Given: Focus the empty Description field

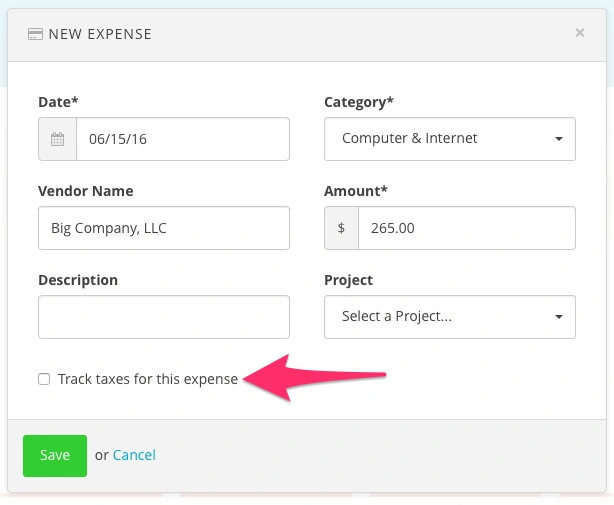Looking at the screenshot, I should pyautogui.click(x=164, y=317).
